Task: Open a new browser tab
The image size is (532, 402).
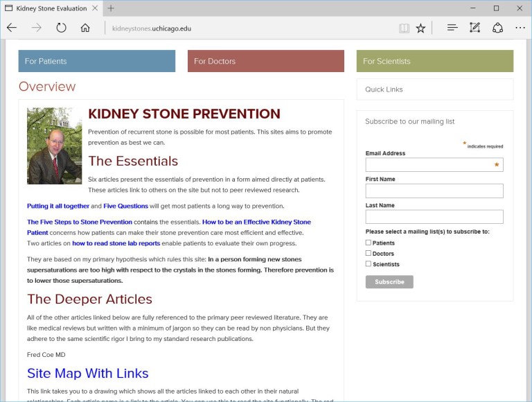Action: coord(111,8)
